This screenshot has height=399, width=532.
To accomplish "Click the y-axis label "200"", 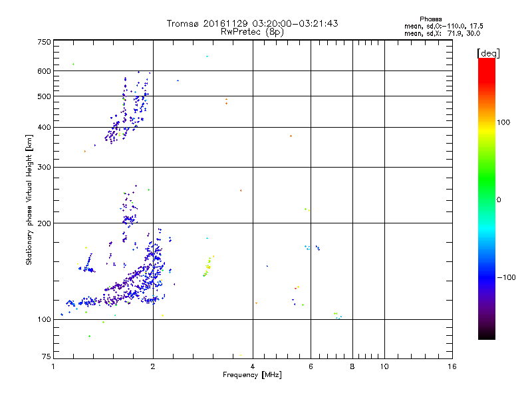I will pyautogui.click(x=44, y=223).
